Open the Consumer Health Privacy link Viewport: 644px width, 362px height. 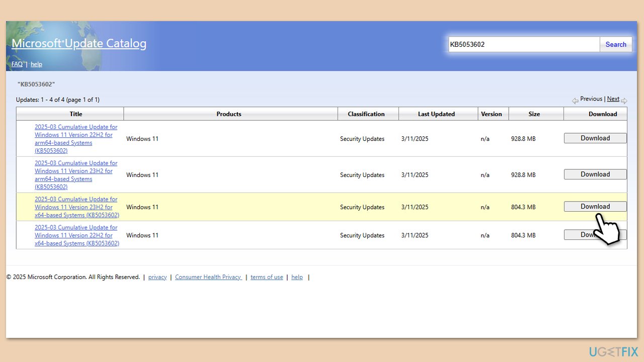(x=208, y=277)
